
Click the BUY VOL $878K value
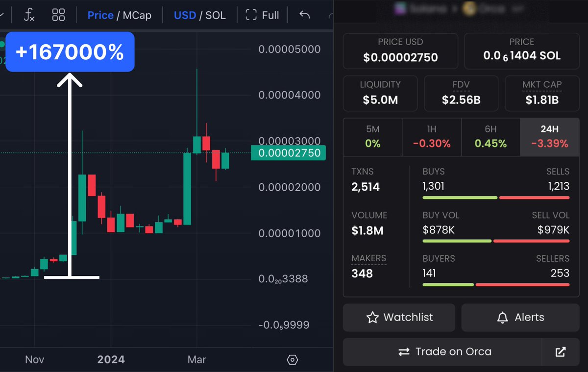coord(439,229)
